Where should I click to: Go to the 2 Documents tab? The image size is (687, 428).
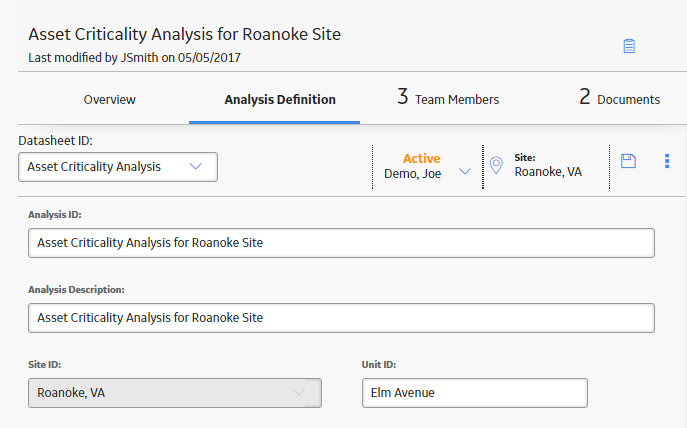(619, 97)
